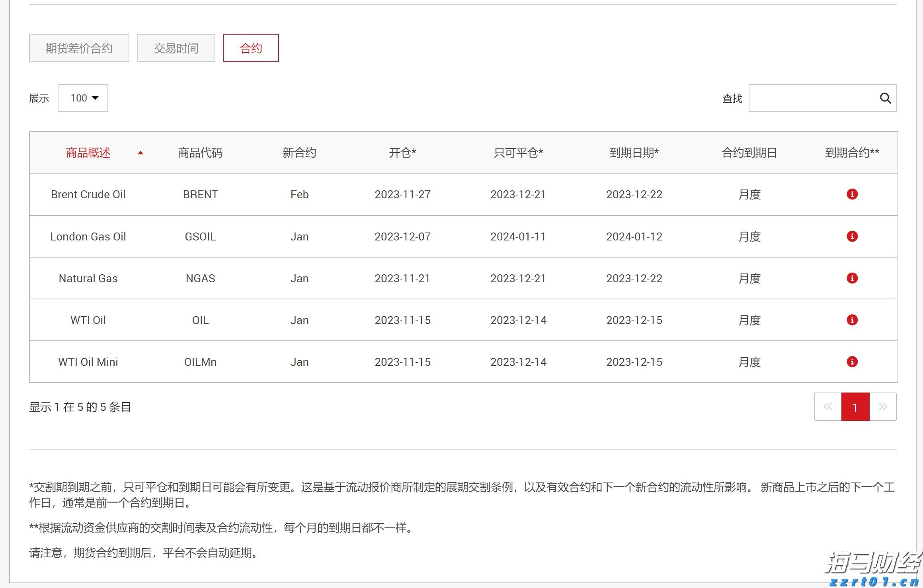Click the search magnifier icon
Viewport: 923px width, 588px height.
[x=885, y=98]
